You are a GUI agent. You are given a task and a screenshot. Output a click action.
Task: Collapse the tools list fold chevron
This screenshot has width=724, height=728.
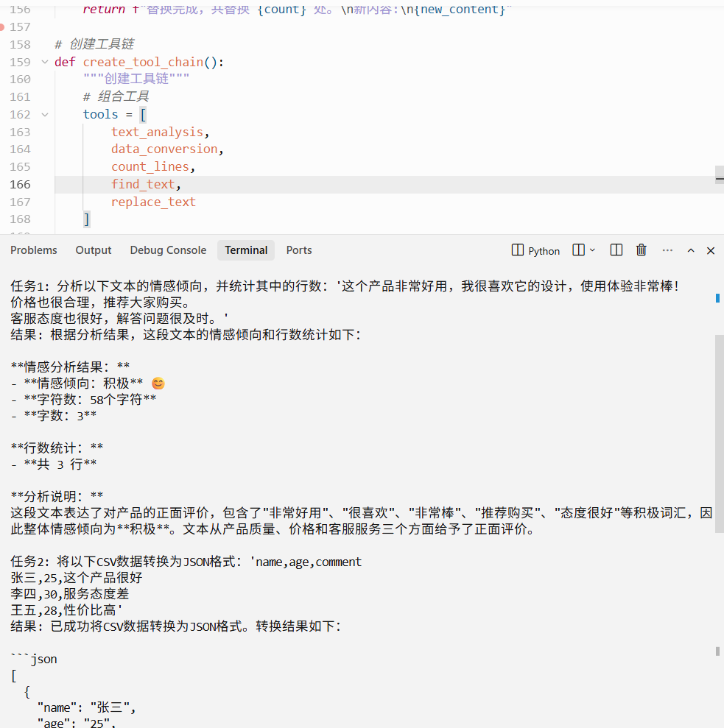[45, 115]
